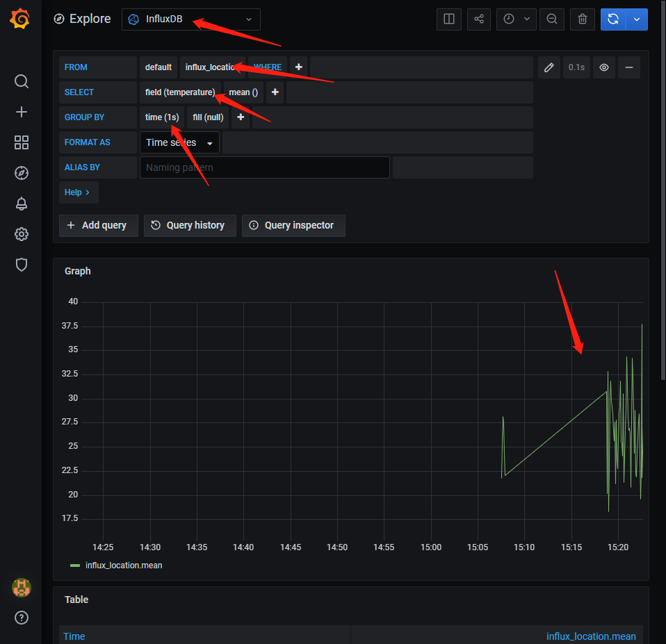Open the Help link below ALIAS BY

coord(78,192)
